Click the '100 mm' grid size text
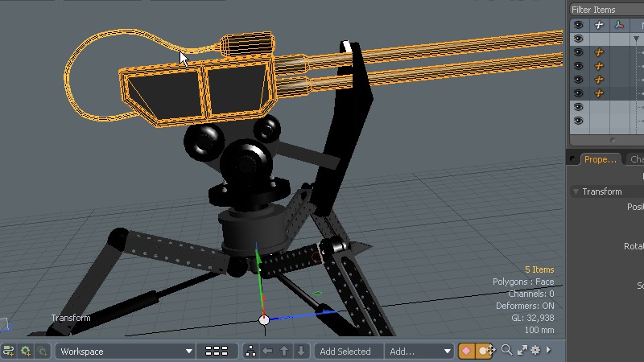The width and height of the screenshot is (644, 362). pos(539,330)
